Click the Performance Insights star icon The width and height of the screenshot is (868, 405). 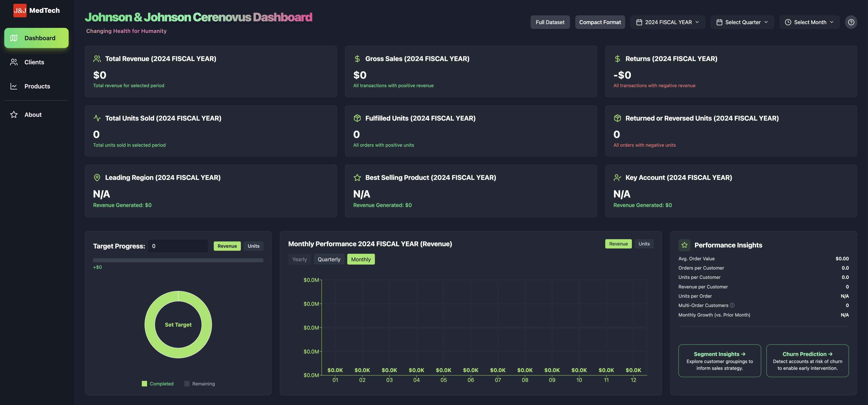tap(684, 245)
